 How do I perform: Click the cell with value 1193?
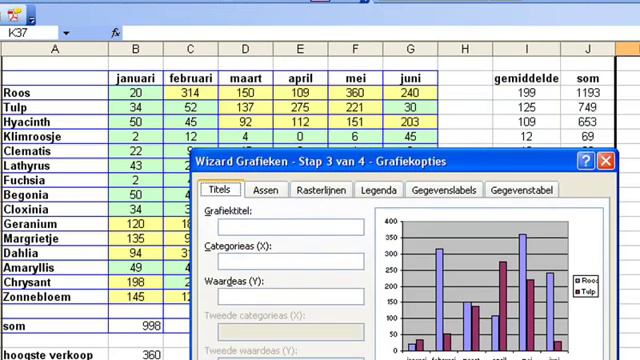tap(588, 93)
